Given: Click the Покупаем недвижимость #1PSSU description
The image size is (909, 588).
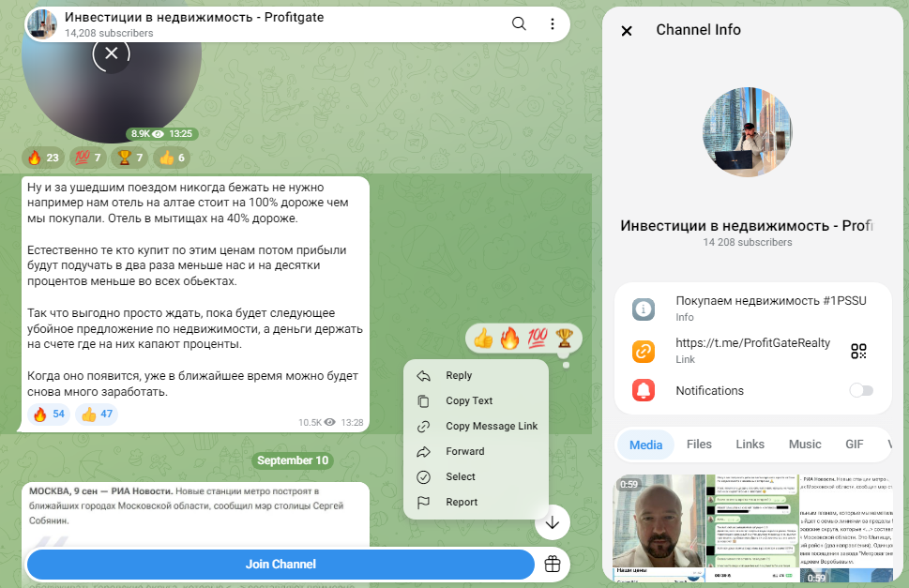Looking at the screenshot, I should pyautogui.click(x=771, y=301).
